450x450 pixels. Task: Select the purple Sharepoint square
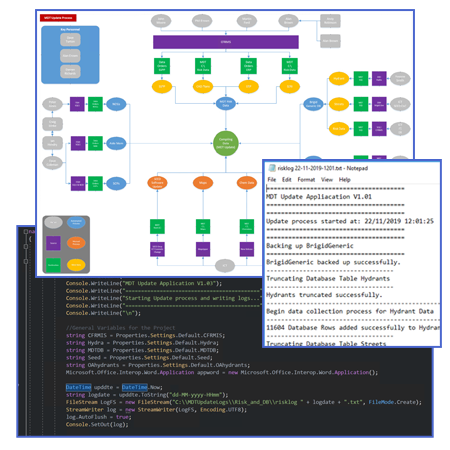203,249
